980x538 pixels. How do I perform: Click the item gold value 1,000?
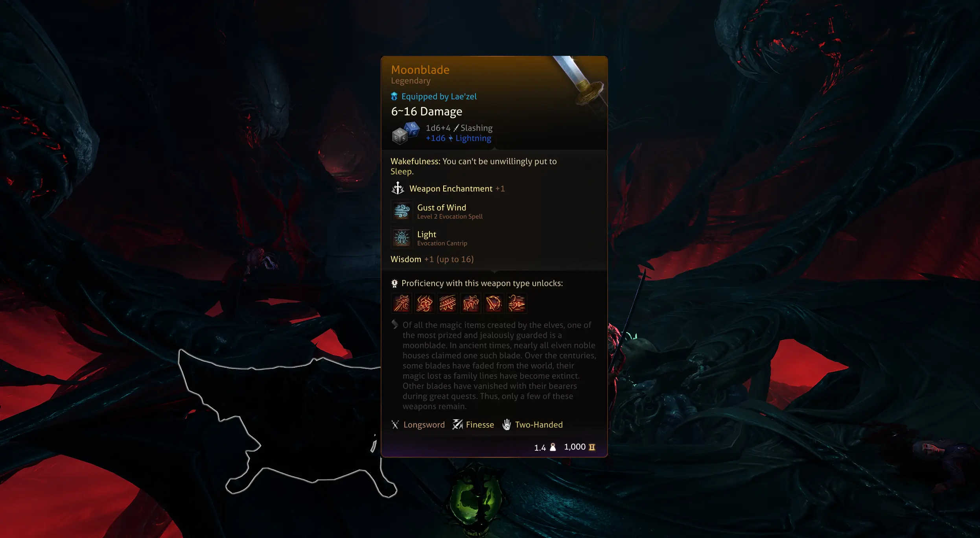pos(574,447)
